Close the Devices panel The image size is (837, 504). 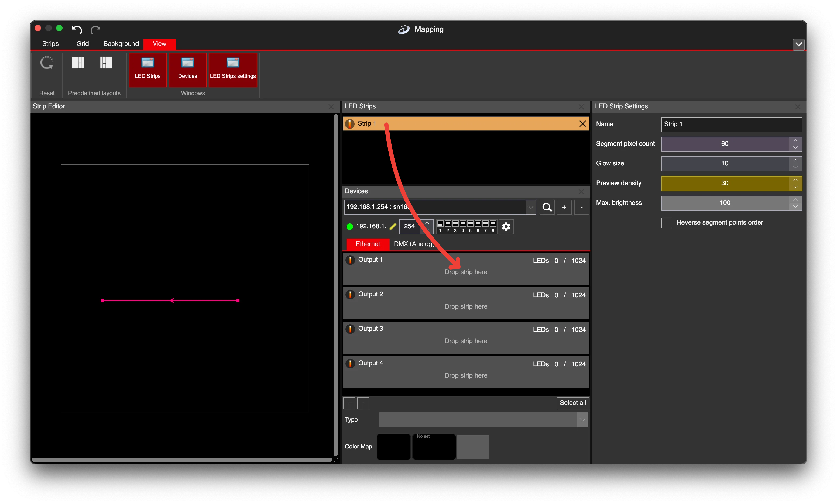581,192
